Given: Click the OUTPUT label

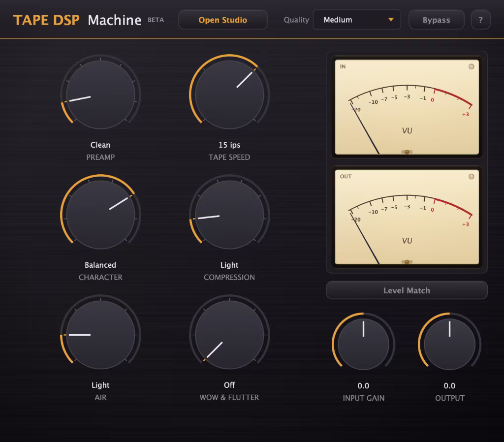Looking at the screenshot, I should tap(450, 398).
